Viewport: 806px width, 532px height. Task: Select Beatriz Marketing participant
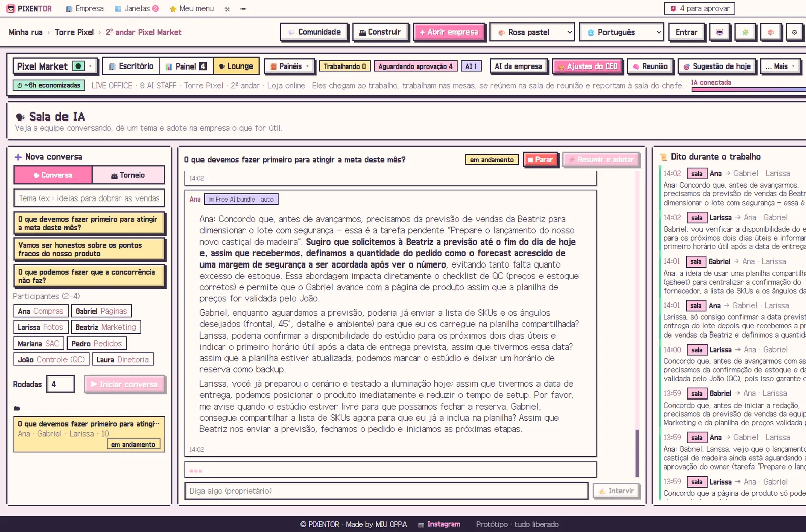point(106,327)
